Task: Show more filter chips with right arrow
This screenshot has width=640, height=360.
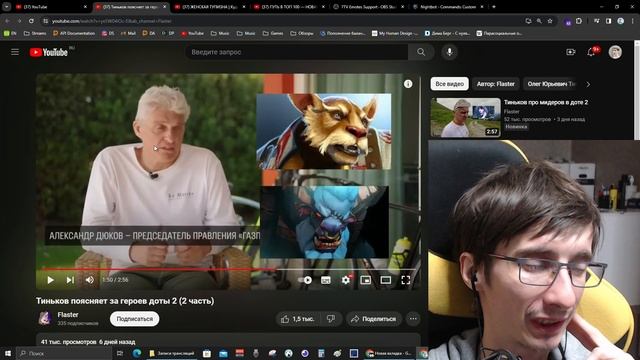Action: pyautogui.click(x=588, y=84)
